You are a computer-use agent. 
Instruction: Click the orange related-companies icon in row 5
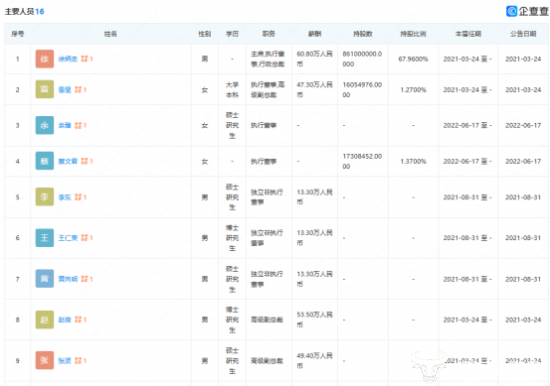pos(78,197)
